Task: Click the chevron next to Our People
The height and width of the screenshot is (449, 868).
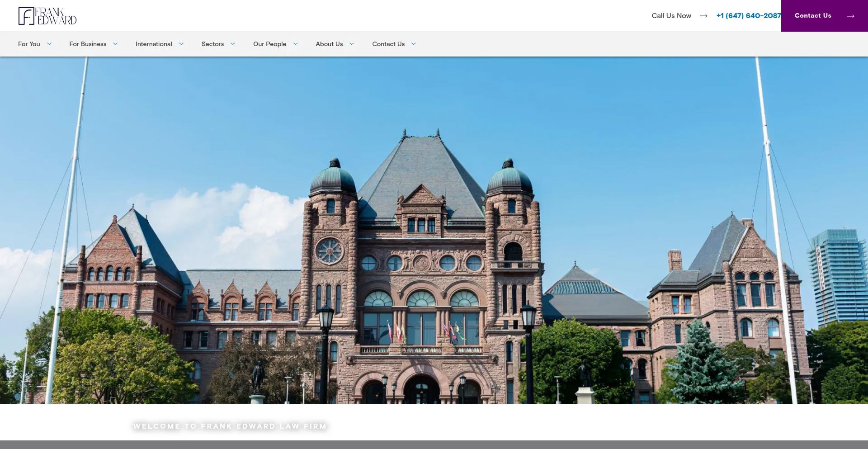Action: click(x=296, y=44)
